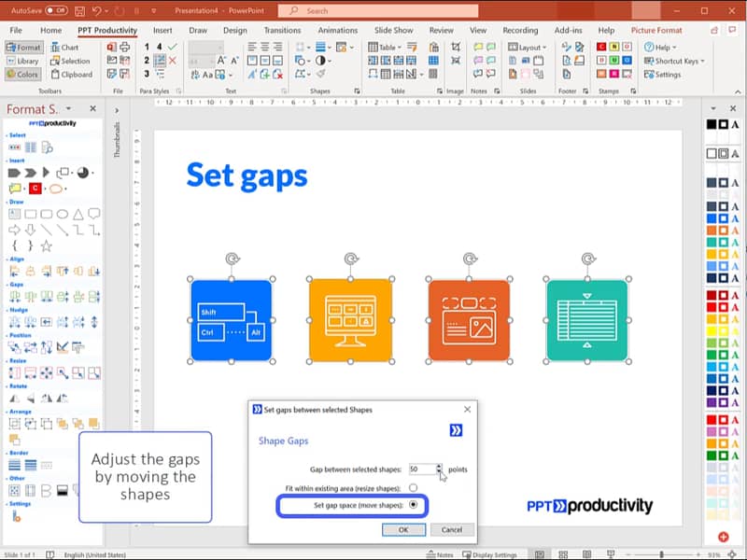Pick the black fill color swatch

[712, 124]
